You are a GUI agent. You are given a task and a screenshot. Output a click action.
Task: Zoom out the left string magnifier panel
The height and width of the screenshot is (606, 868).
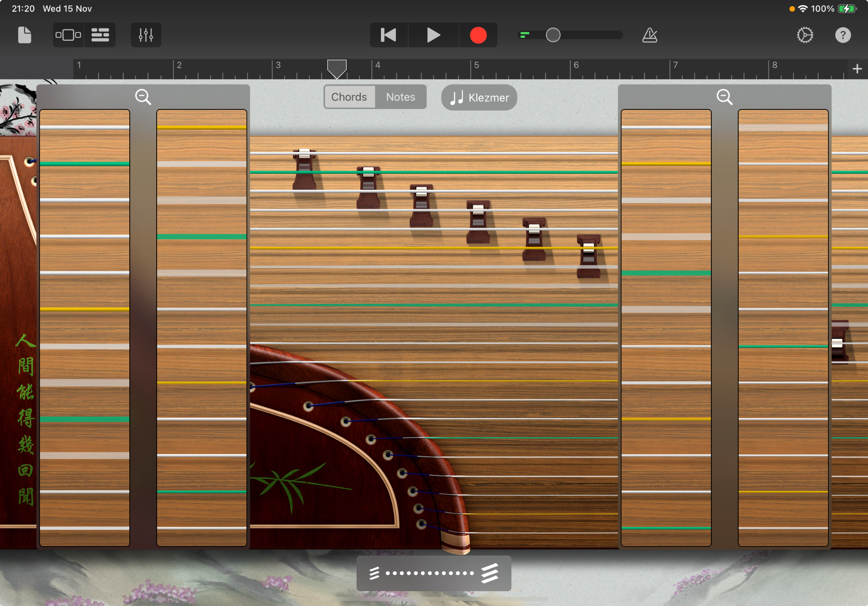click(x=143, y=97)
